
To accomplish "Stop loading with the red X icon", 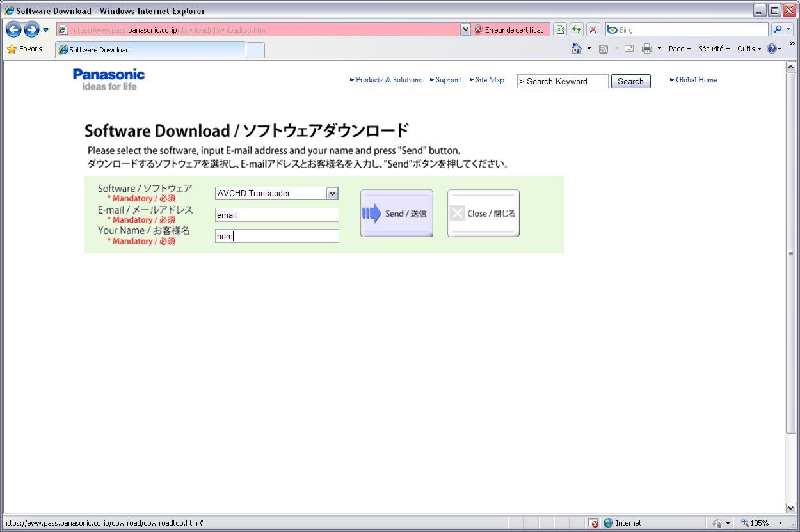I will [593, 29].
